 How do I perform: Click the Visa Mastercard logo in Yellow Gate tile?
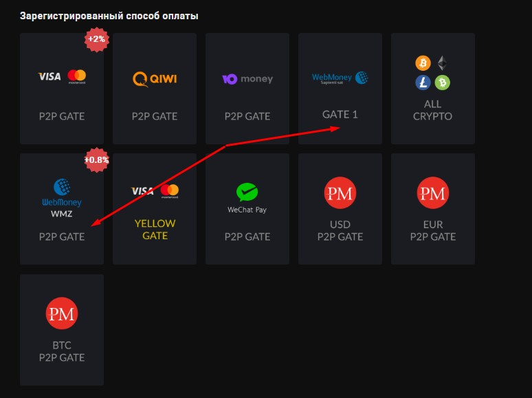tap(155, 191)
